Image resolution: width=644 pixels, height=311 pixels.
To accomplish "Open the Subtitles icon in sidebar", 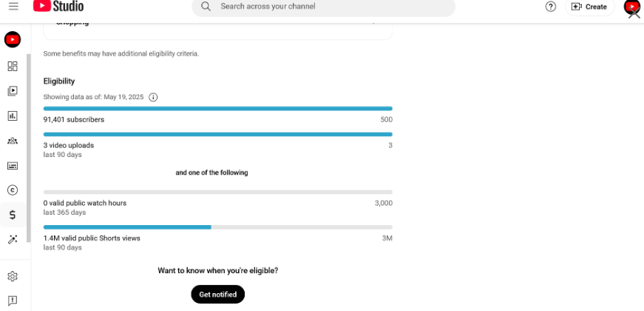I will pos(13,166).
